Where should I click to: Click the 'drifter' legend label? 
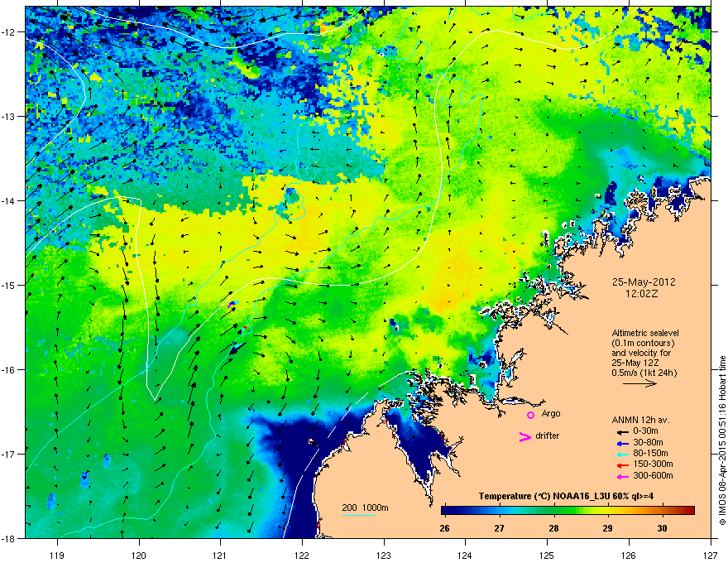(548, 435)
